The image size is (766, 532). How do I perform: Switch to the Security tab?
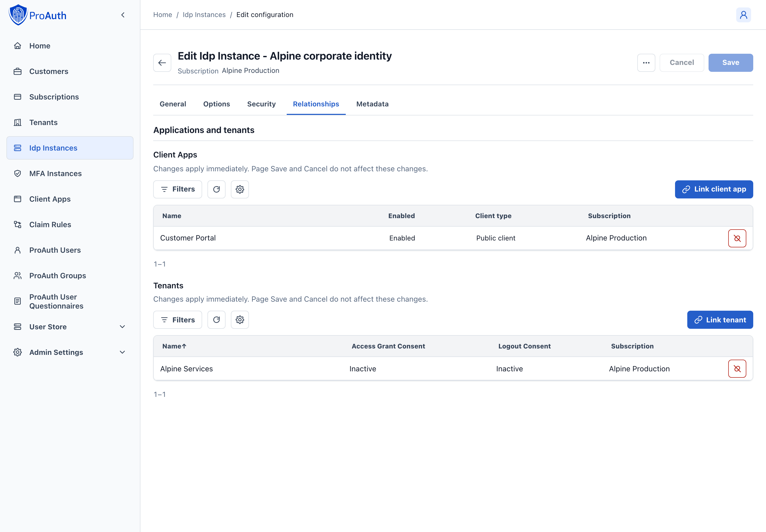pyautogui.click(x=261, y=104)
